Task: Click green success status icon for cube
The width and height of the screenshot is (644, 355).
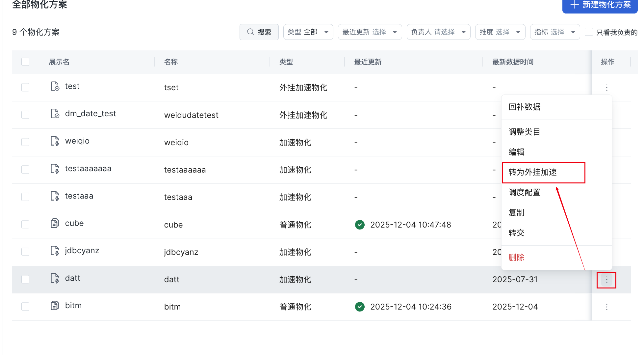Action: pos(360,225)
